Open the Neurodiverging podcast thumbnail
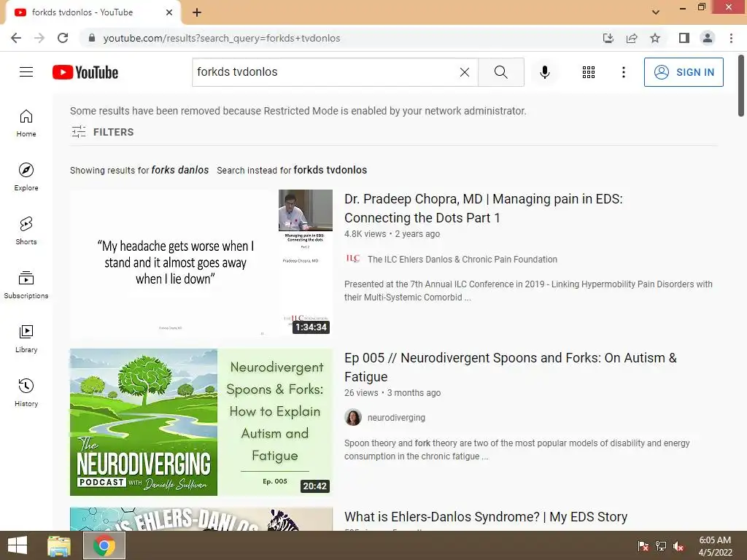Viewport: 747px width, 560px height. point(201,422)
